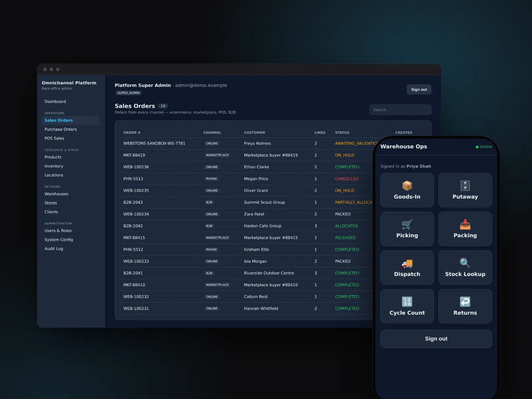
Task: Select order WEBSTORE-SANDBOX-WS-7781
Action: 154,143
